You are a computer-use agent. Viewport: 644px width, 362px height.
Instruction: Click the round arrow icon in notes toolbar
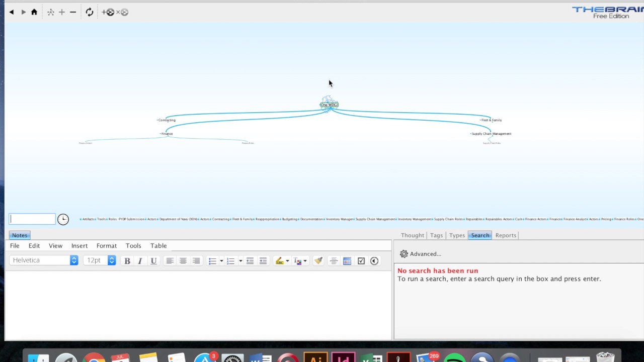[374, 260]
